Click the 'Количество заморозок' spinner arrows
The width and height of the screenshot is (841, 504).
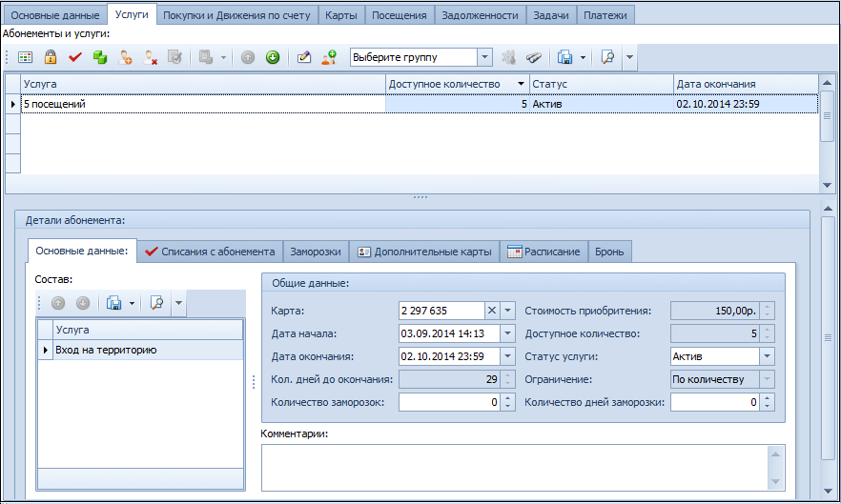click(507, 402)
